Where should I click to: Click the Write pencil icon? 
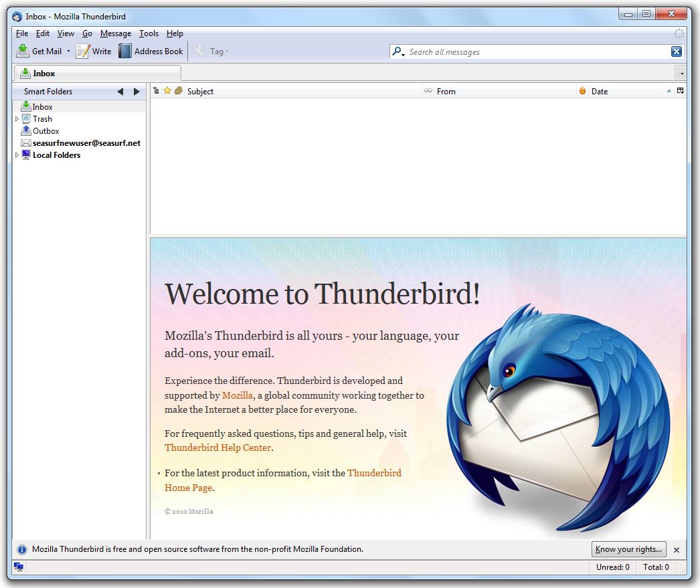82,52
